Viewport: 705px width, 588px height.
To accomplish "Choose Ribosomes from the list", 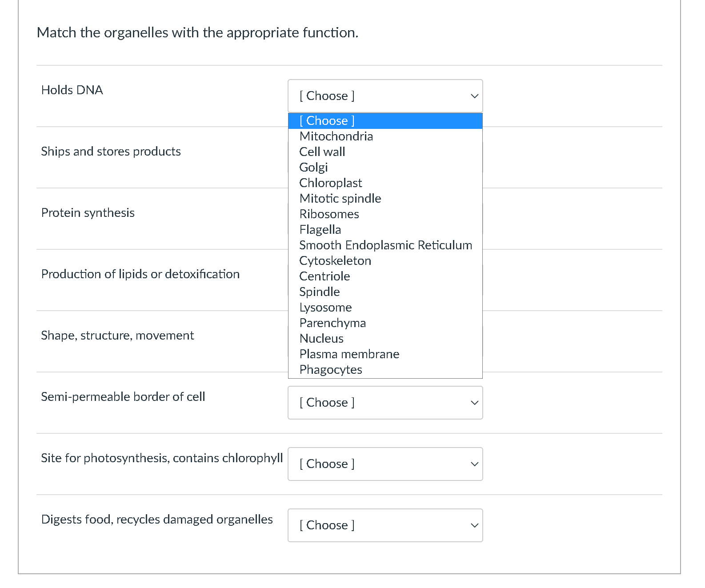I will tap(385, 214).
